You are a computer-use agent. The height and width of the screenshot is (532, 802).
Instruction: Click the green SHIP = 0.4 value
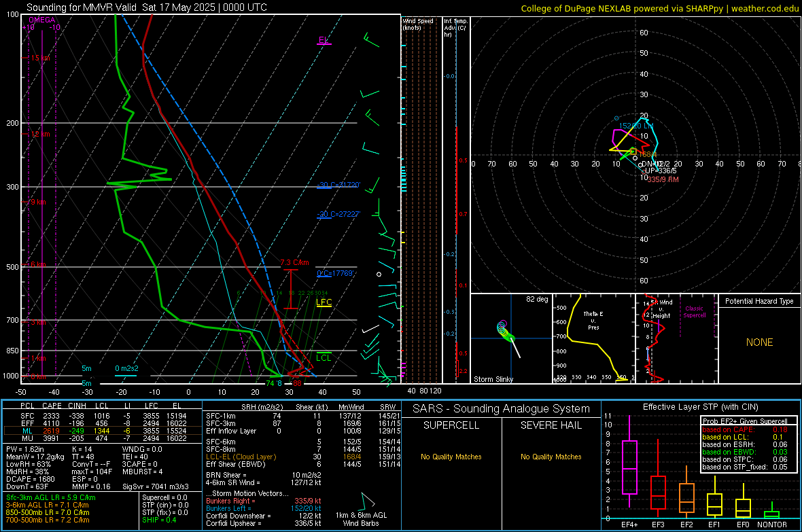tap(159, 520)
